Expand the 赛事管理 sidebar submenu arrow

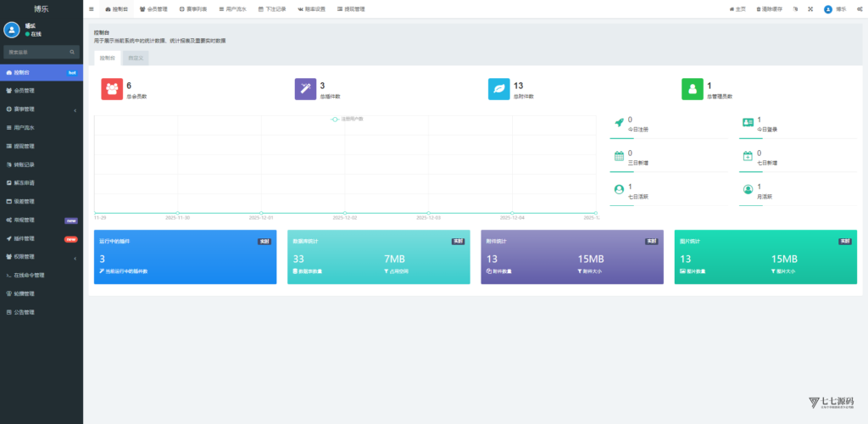pyautogui.click(x=75, y=110)
